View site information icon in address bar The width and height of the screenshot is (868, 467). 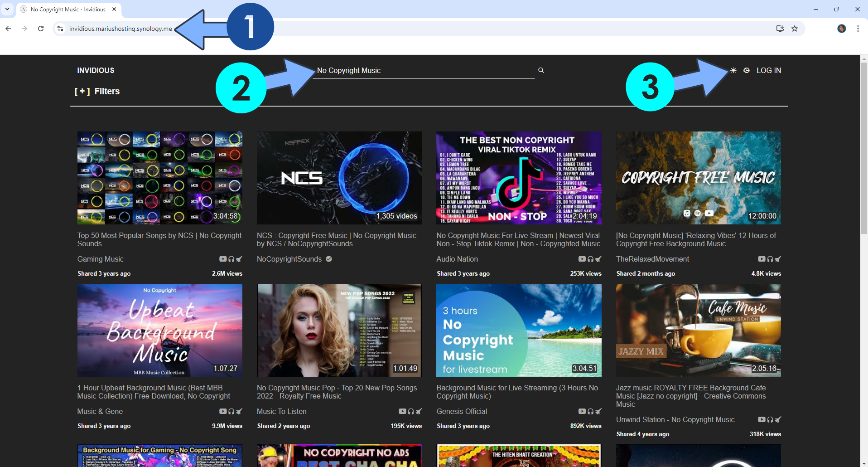60,29
